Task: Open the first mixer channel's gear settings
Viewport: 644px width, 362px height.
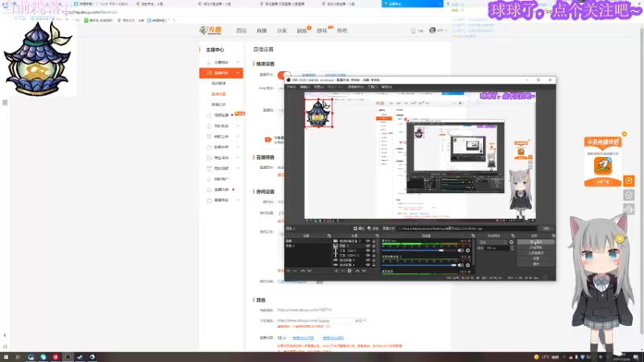Action: click(x=468, y=250)
